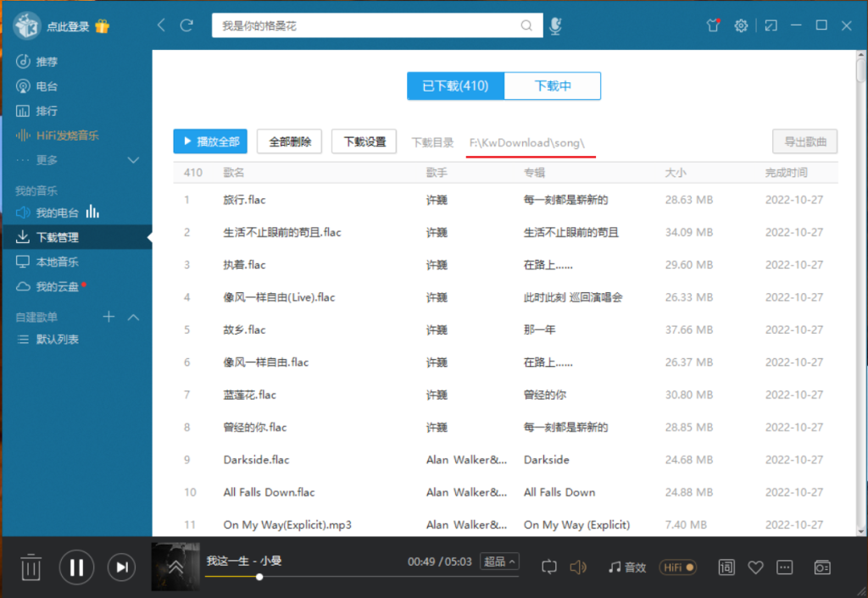The image size is (868, 598).
Task: Open settings via the gear icon
Action: [x=741, y=26]
